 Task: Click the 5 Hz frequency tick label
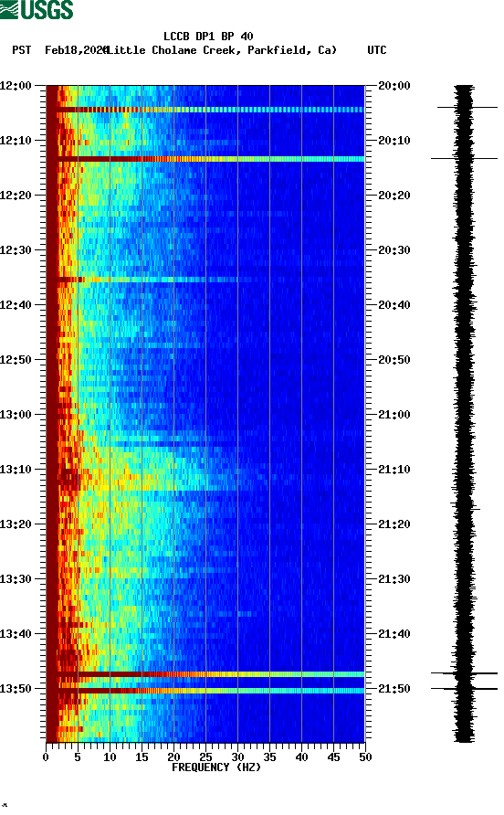pos(78,757)
